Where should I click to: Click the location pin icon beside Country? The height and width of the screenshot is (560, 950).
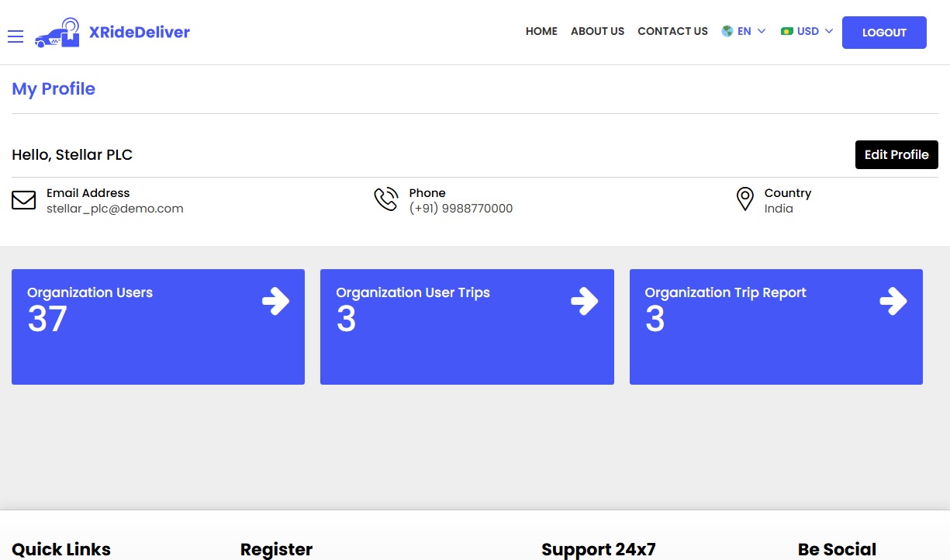(744, 199)
